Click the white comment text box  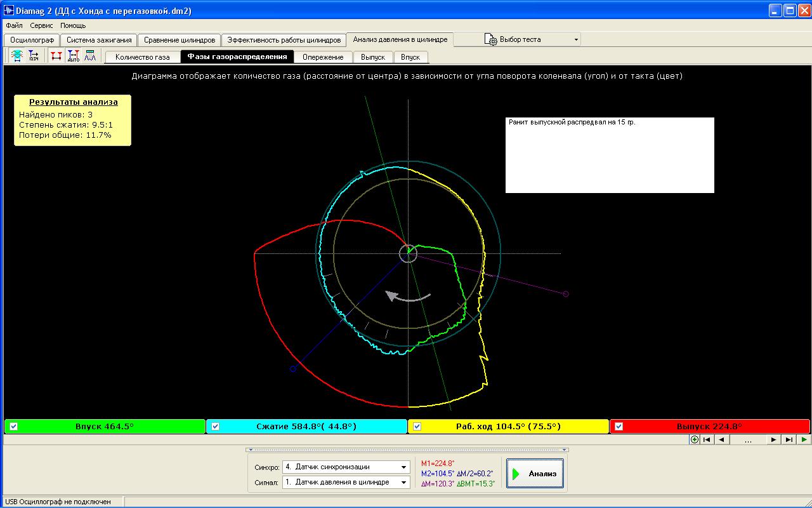click(x=610, y=155)
